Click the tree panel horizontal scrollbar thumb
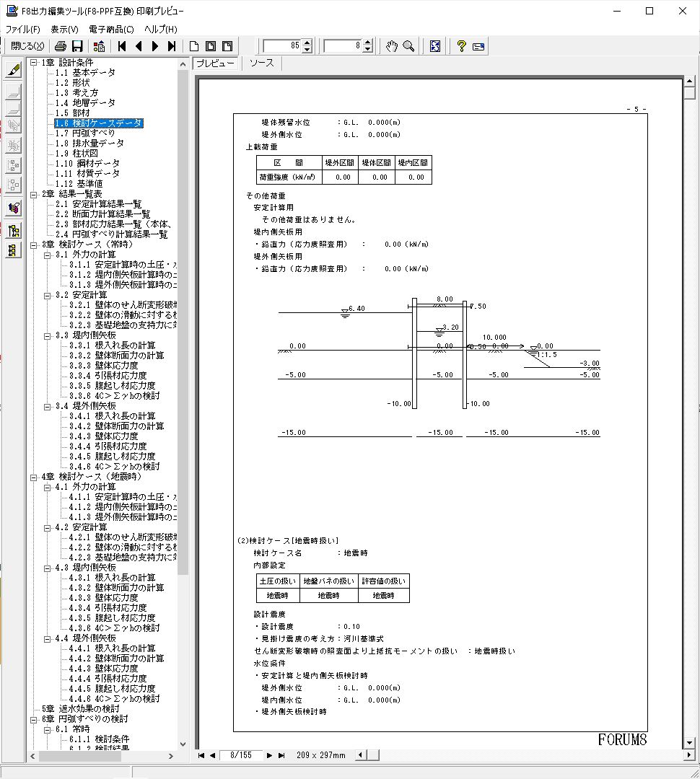The width and height of the screenshot is (700, 779). click(x=79, y=756)
